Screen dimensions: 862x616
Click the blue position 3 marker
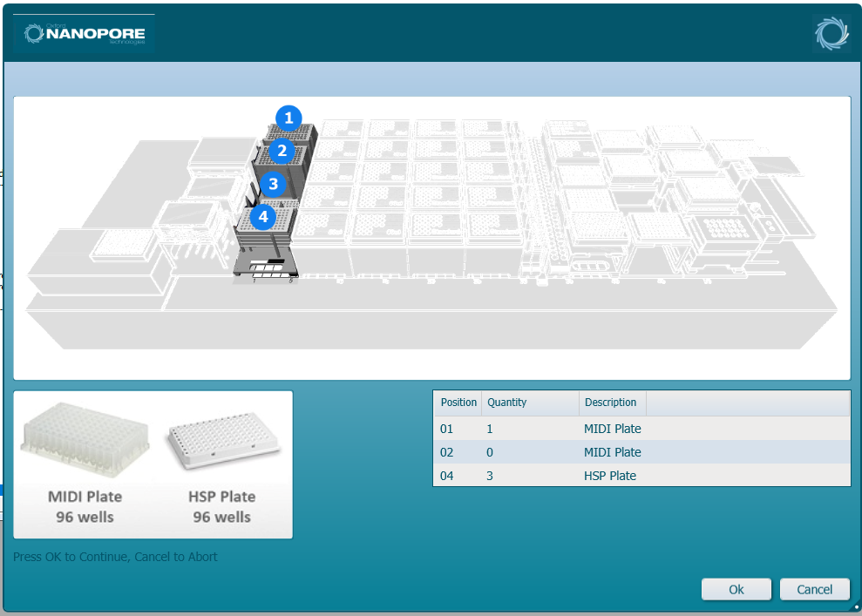pyautogui.click(x=273, y=184)
